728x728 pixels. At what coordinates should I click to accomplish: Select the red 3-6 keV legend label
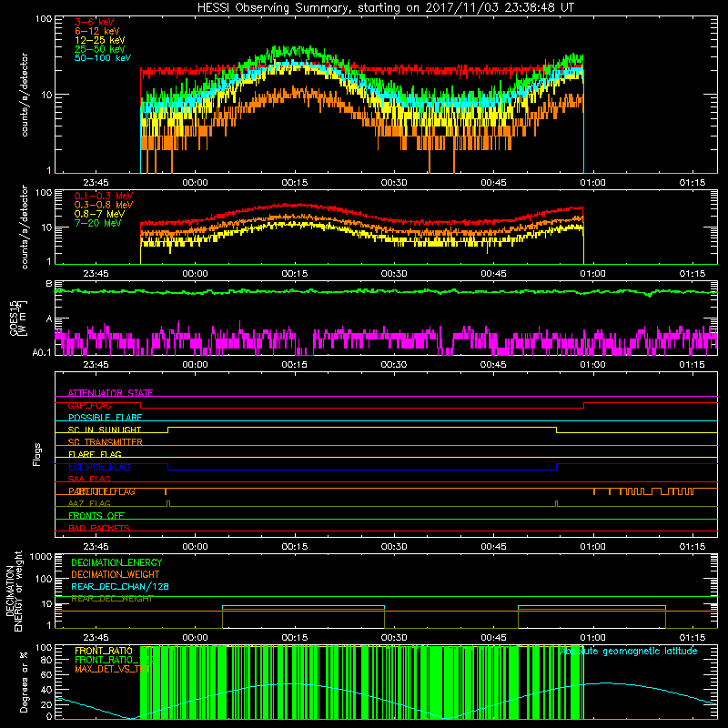coord(95,22)
